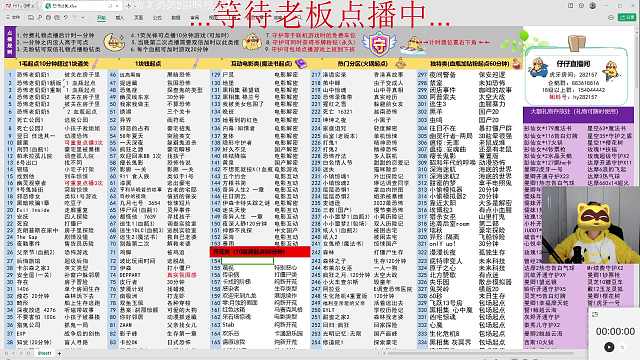Viewport: 640px width, 360px height.
Task: Open the user account avatar
Action: (x=593, y=6)
